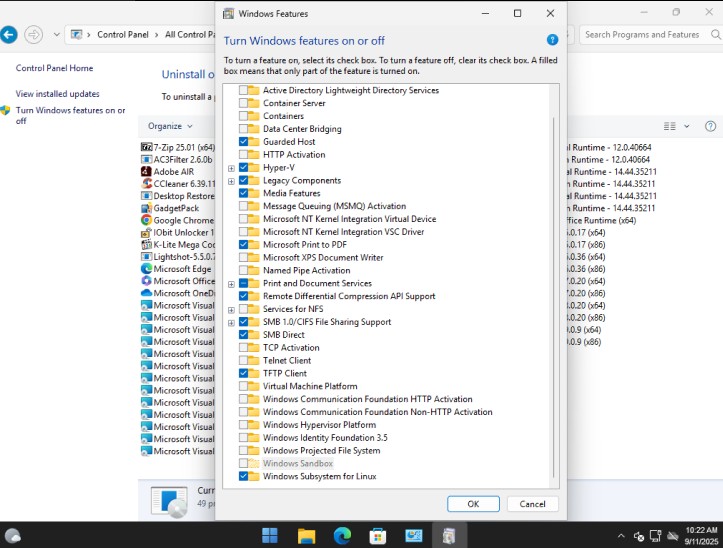
Task: Disable Microsoft Print to PDF checkbox
Action: [243, 244]
